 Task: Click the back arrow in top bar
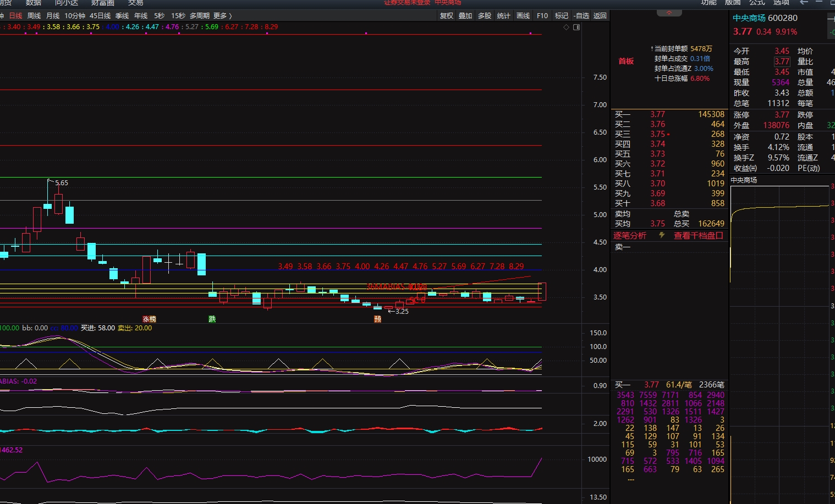804,3
